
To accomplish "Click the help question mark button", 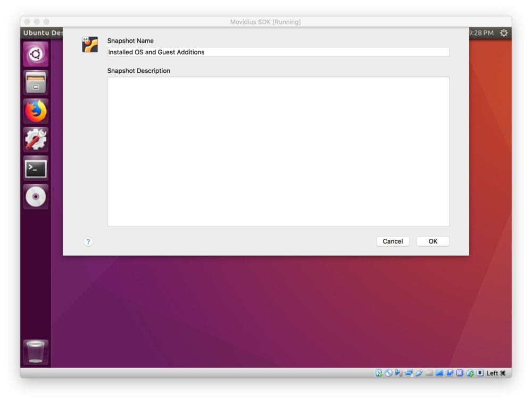I will tap(88, 241).
